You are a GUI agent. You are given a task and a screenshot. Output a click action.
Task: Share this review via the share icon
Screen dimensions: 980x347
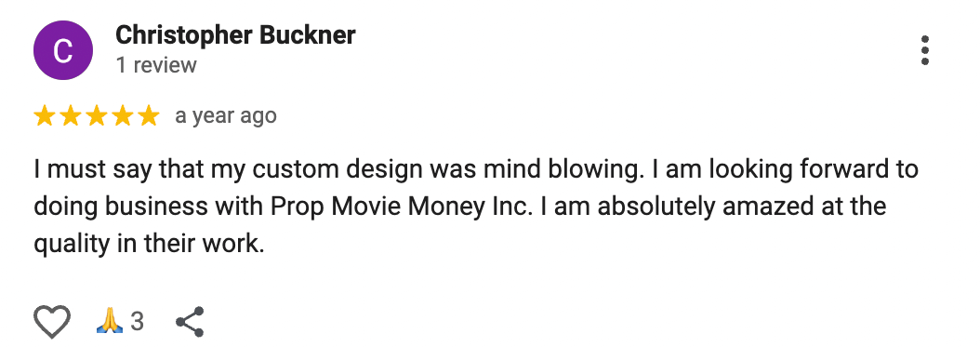pos(190,322)
